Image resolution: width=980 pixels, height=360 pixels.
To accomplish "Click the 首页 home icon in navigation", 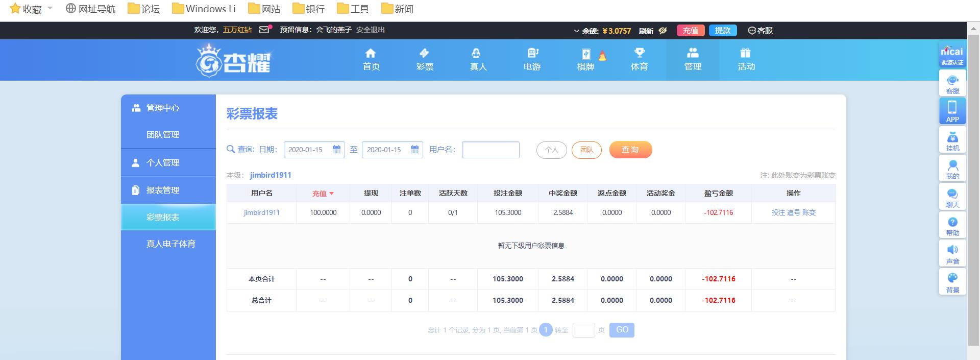I will [x=371, y=54].
